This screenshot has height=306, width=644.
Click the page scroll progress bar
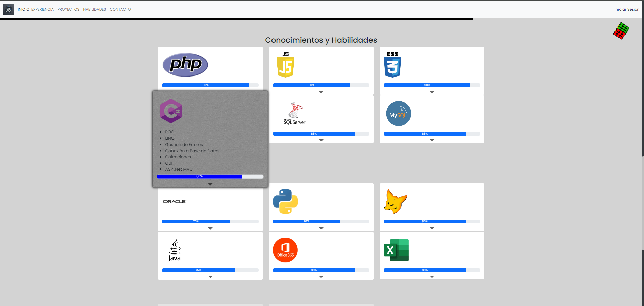click(x=236, y=19)
